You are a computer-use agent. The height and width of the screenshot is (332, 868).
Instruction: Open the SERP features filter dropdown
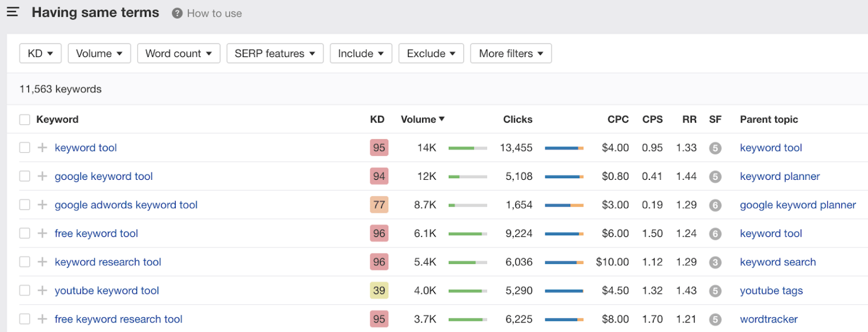coord(275,53)
